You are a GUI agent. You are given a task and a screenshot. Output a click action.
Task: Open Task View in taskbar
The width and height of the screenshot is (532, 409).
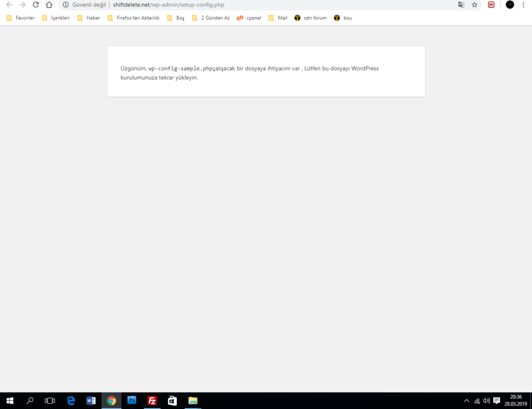coord(50,401)
